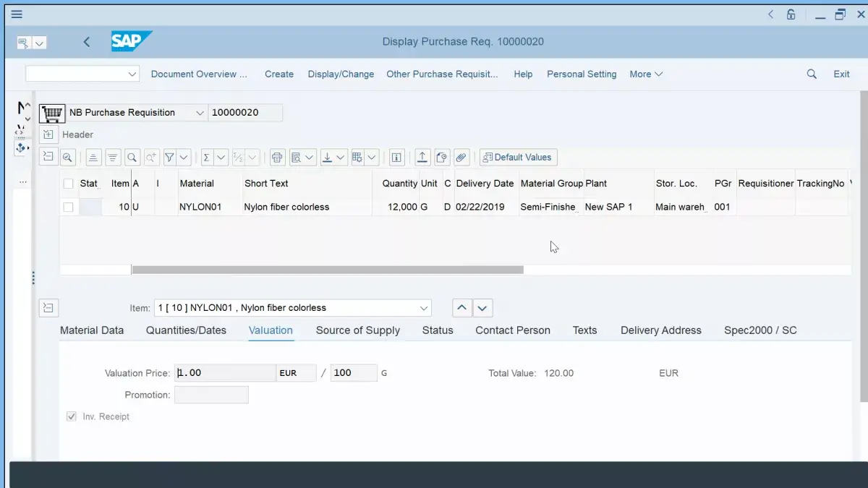This screenshot has width=868, height=488.
Task: Click the Details magnifier icon in grid toolbar
Action: (67, 157)
